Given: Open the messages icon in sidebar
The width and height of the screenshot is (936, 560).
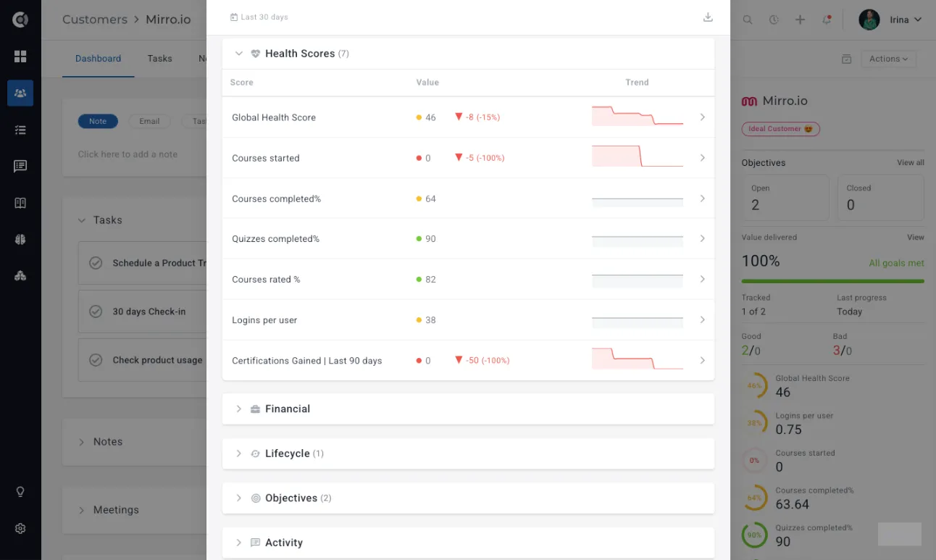Looking at the screenshot, I should click(x=20, y=167).
